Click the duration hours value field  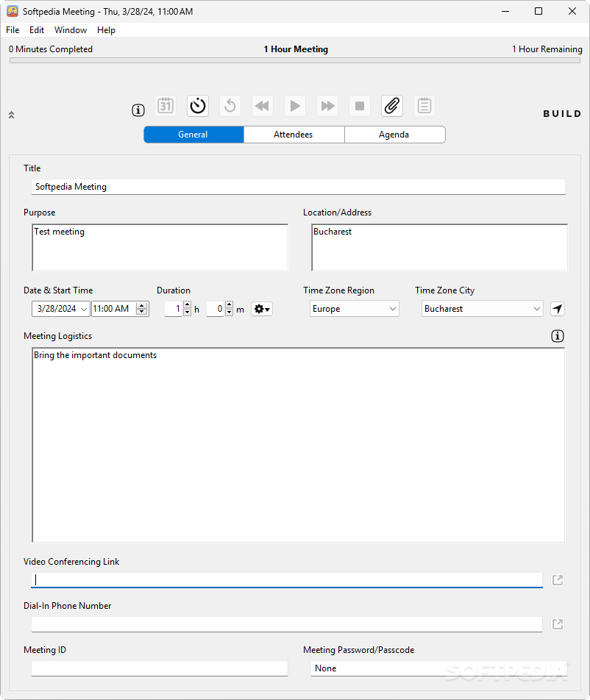click(x=174, y=309)
